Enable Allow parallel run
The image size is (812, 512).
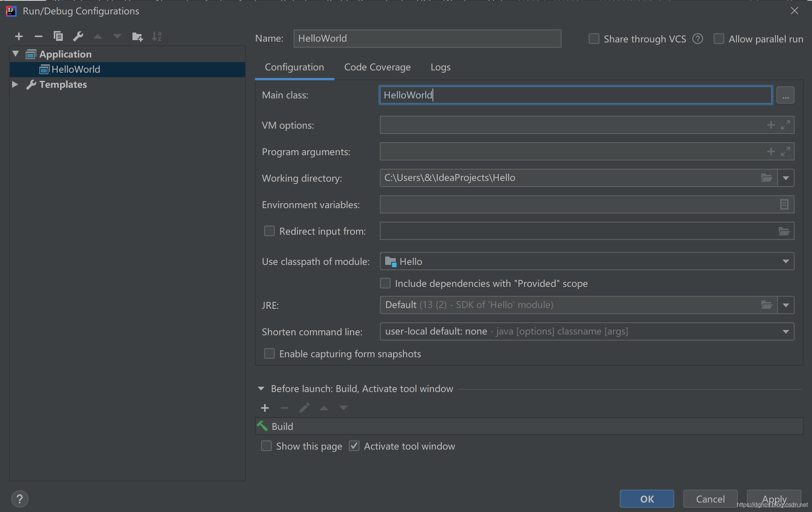[719, 39]
